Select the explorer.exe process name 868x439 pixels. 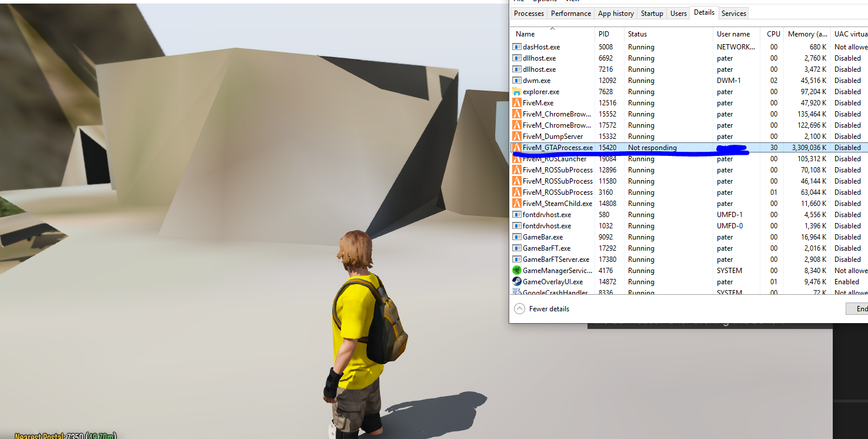541,92
